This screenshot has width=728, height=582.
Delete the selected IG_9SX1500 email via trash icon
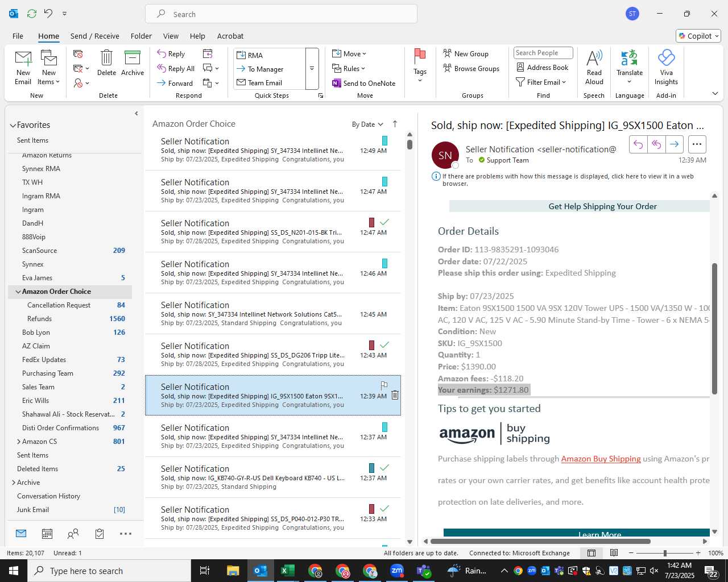click(395, 396)
